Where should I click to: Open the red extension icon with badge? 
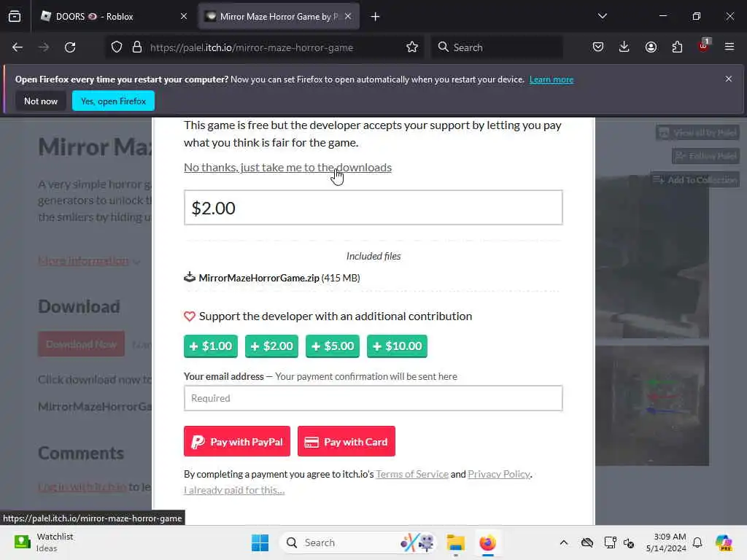(704, 46)
